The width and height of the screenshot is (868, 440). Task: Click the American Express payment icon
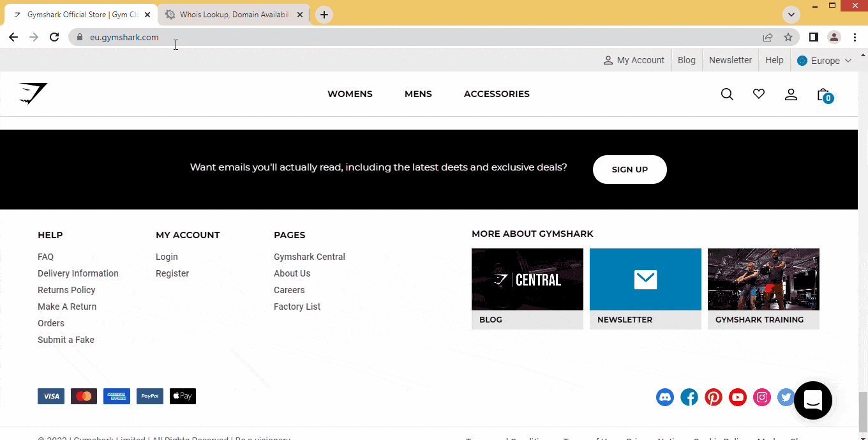tap(117, 396)
